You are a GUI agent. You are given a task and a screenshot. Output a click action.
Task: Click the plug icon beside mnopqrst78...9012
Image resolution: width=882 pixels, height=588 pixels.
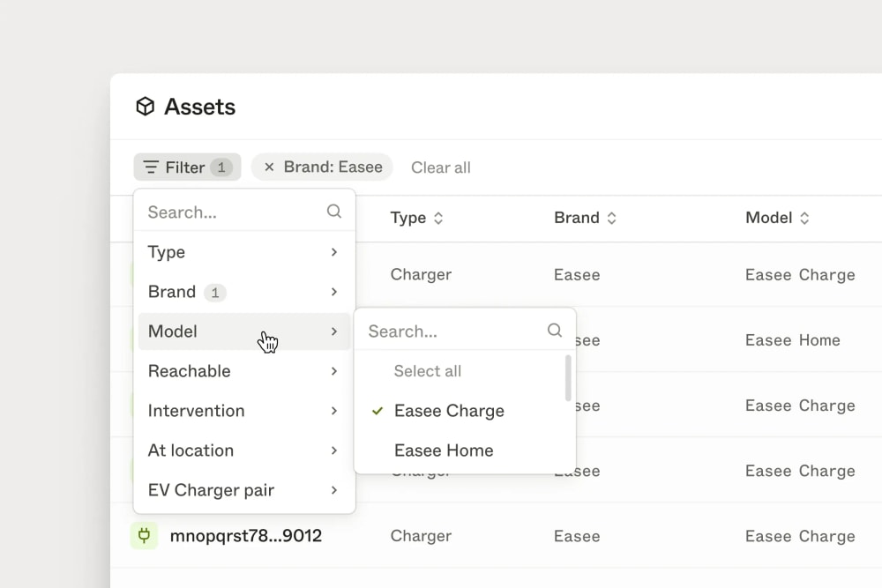coord(144,535)
